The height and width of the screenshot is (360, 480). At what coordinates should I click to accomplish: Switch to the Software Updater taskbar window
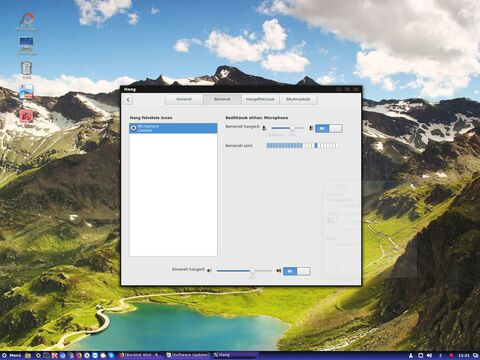[188, 356]
